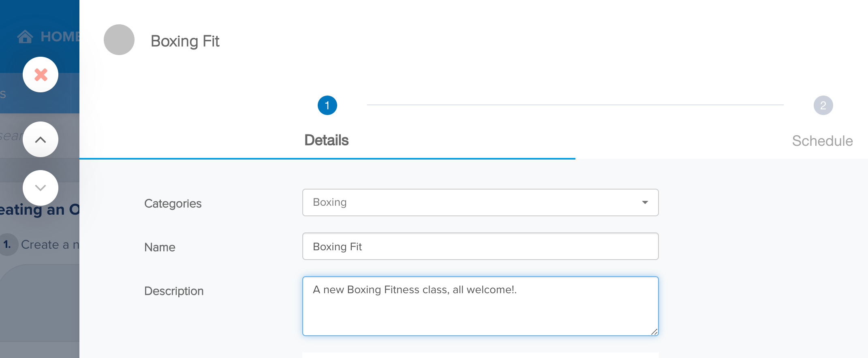Screen dimensions: 868x358
Task: Click the step 1 list item in background
Action: [40, 245]
